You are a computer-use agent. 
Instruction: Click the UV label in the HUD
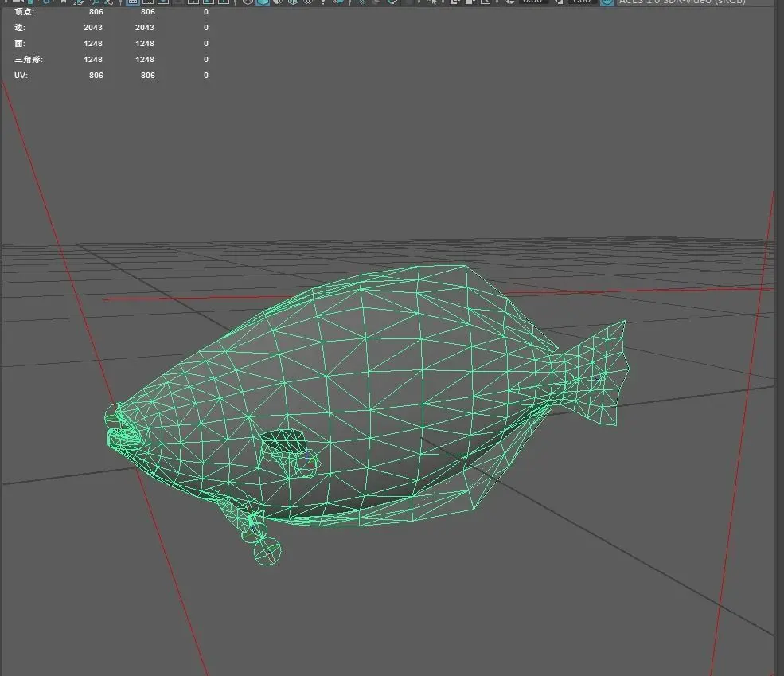(x=21, y=76)
